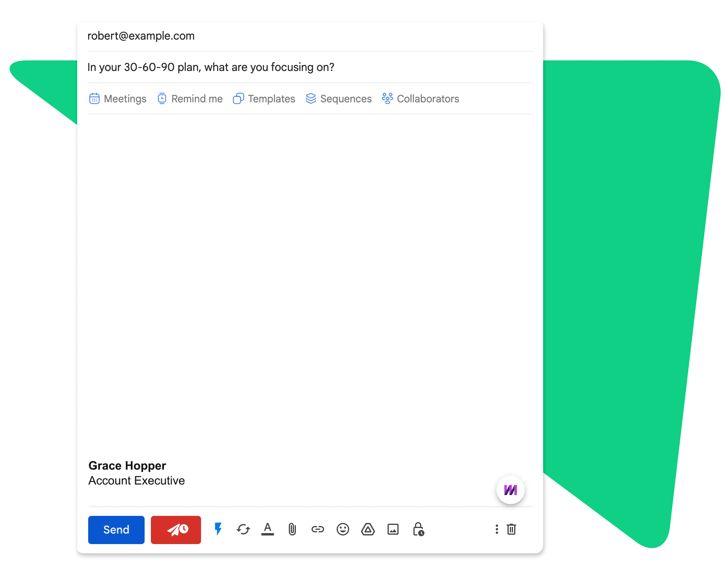Screen dimensions: 725x588
Task: Insert a photo into the email
Action: 393,530
